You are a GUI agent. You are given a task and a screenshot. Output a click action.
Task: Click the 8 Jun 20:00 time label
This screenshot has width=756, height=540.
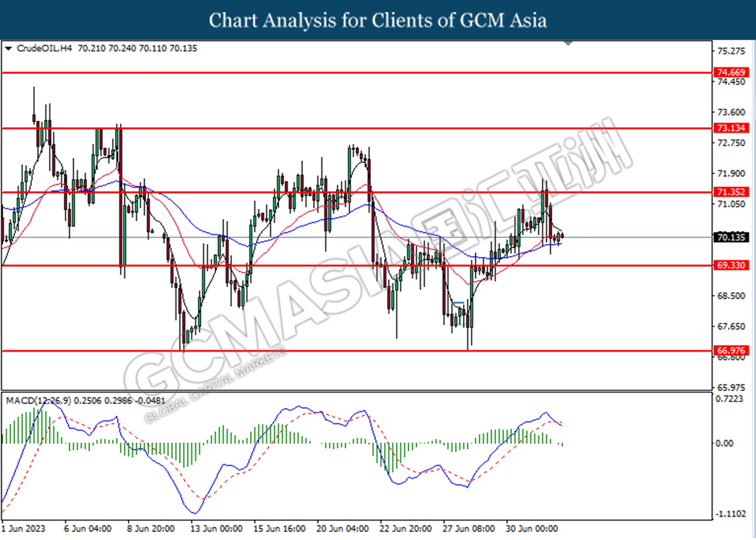[x=150, y=529]
